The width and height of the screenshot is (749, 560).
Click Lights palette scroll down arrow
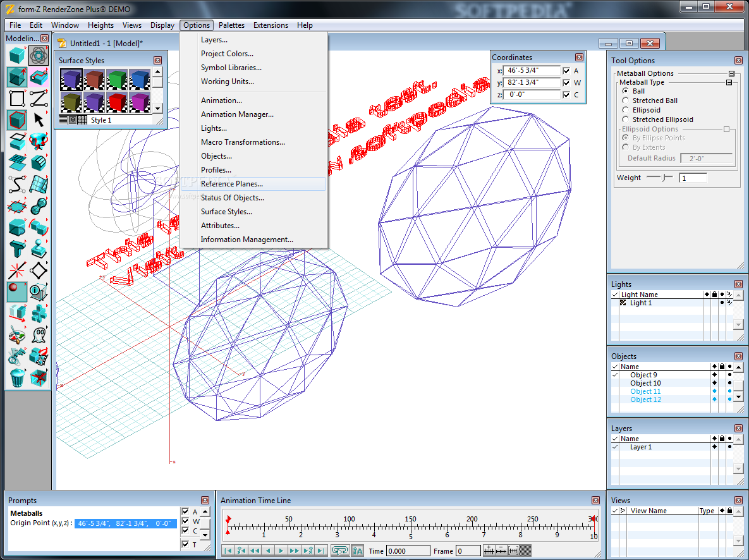[738, 325]
